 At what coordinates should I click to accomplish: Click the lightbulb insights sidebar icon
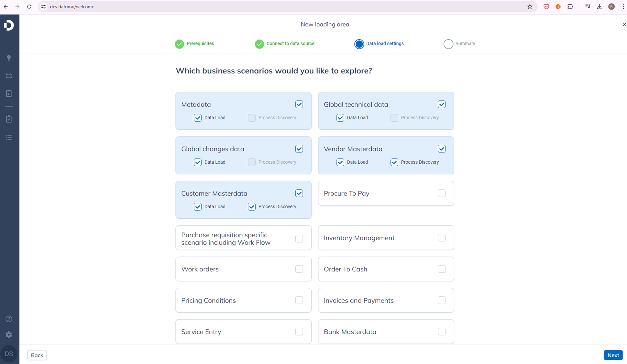pos(9,57)
